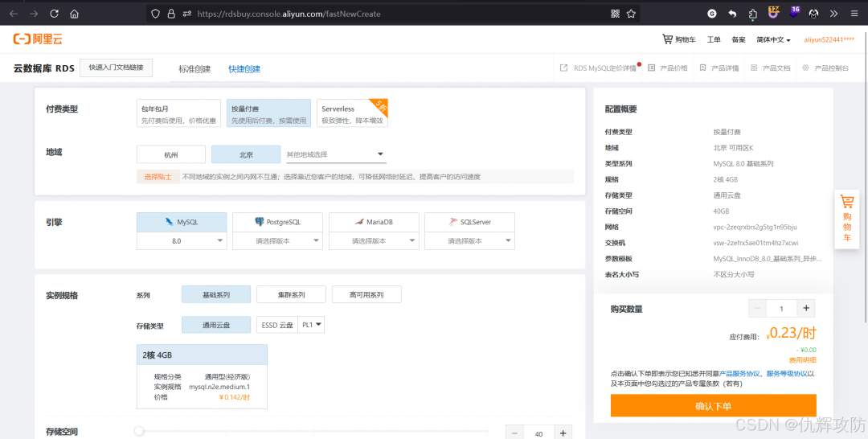Decrease storage space with minus button

click(x=515, y=433)
